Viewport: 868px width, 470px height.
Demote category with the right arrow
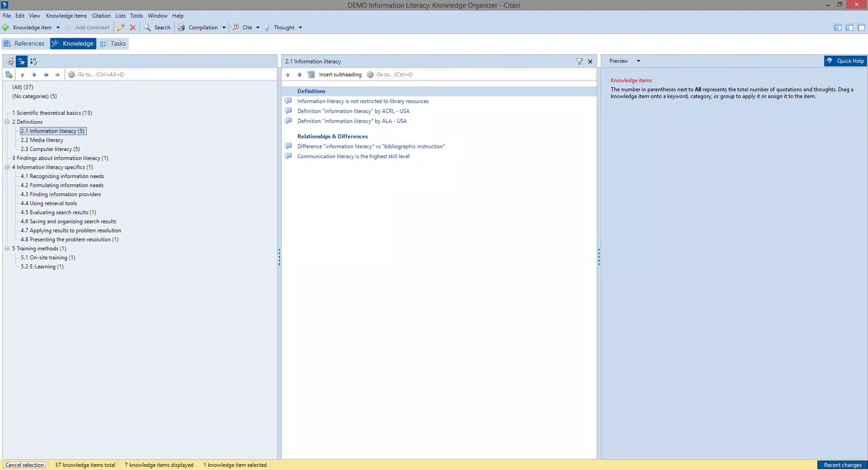point(58,75)
